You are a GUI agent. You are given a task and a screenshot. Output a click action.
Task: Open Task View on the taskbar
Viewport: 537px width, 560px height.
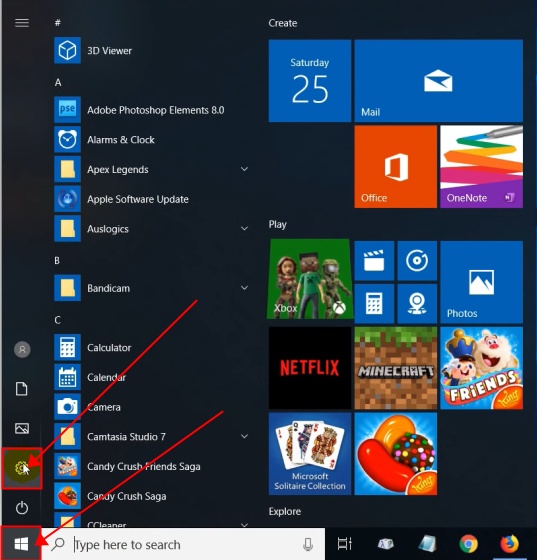click(345, 544)
